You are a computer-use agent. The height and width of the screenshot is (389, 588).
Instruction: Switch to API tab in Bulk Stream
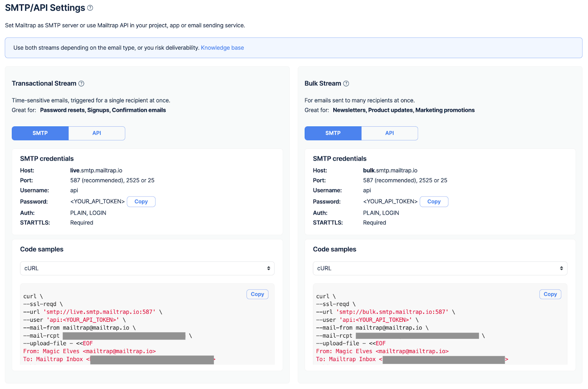pyautogui.click(x=390, y=133)
